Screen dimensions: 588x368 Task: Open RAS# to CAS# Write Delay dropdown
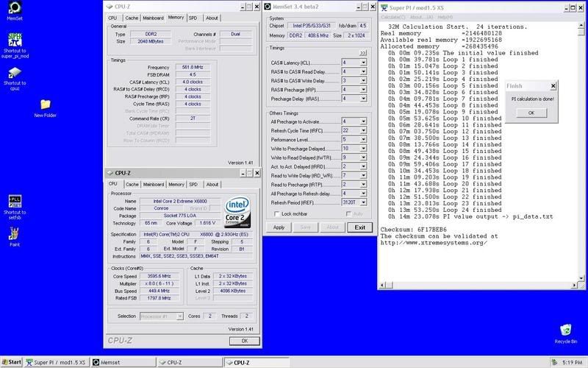(363, 81)
